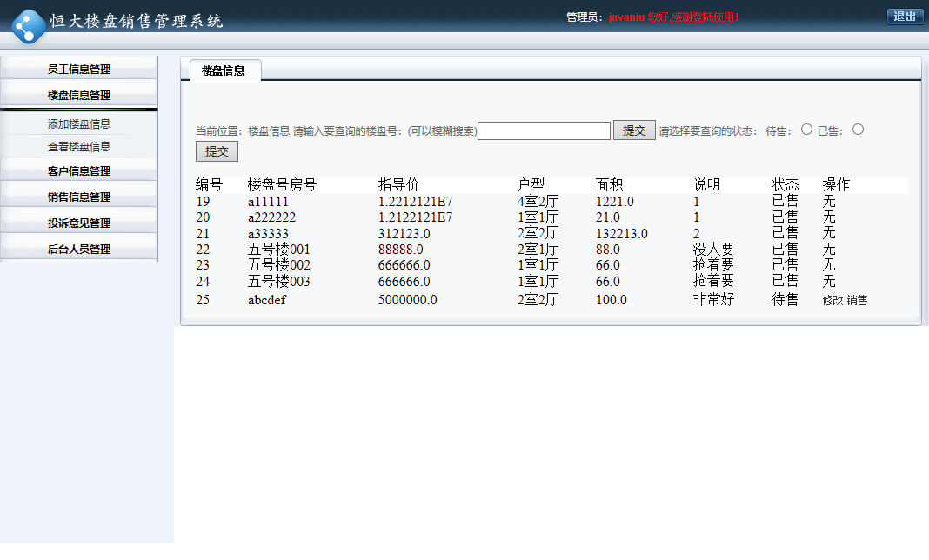929x560 pixels.
Task: Collapse the 楼盘信息管理 sidebar section
Action: tap(79, 96)
